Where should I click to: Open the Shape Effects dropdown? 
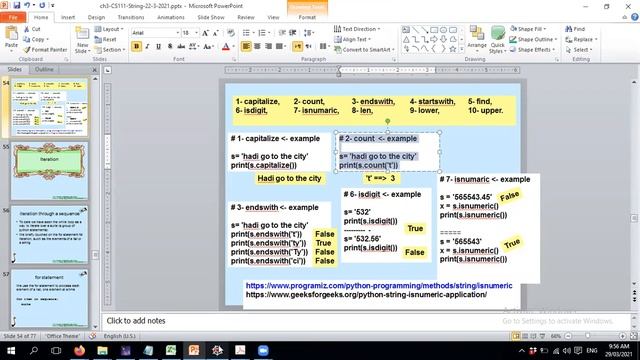coord(533,49)
